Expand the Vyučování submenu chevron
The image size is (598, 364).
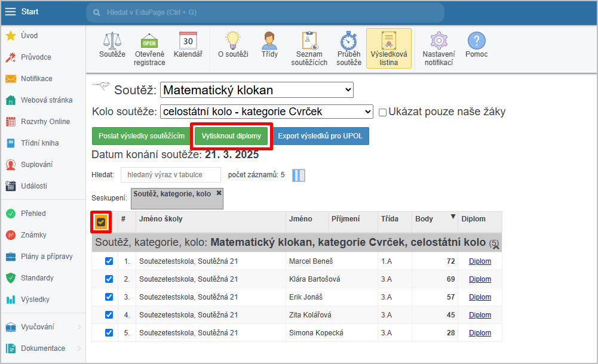pyautogui.click(x=79, y=327)
